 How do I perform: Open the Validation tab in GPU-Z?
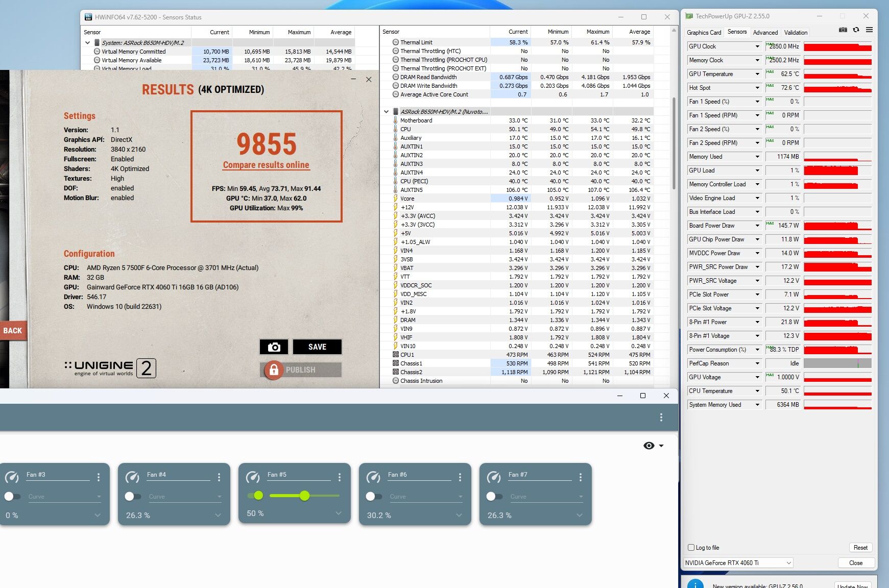pyautogui.click(x=796, y=32)
